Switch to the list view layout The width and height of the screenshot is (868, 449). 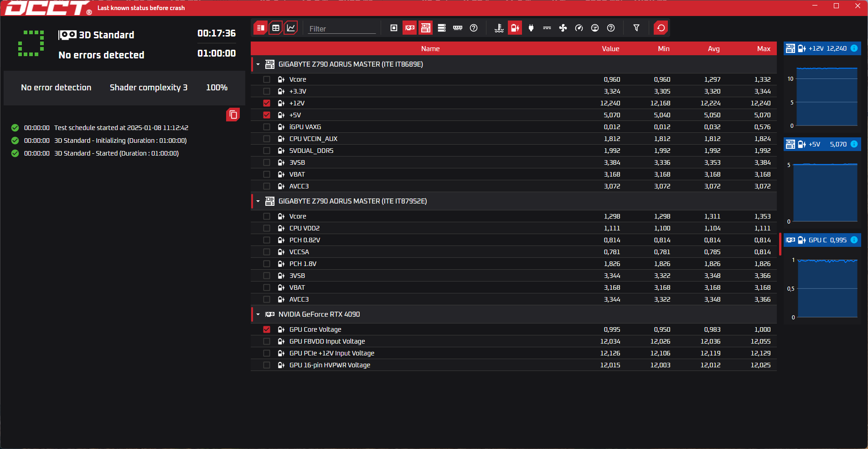[260, 28]
